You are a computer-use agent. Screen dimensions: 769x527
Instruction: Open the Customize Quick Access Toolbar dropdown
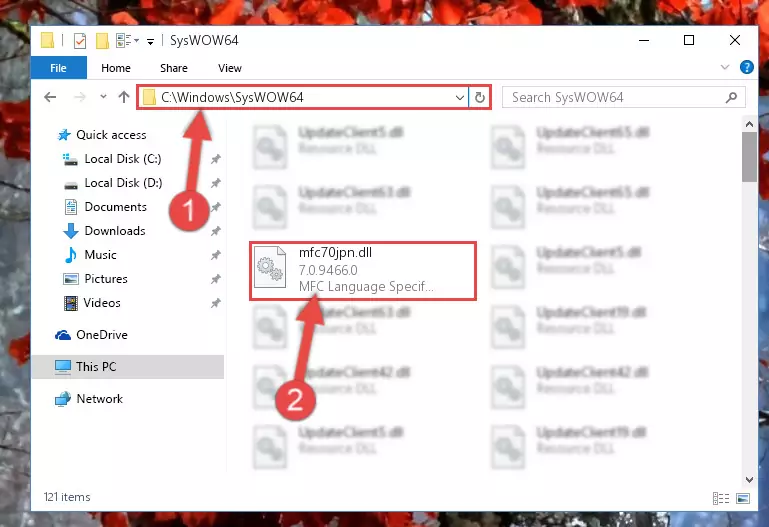(151, 42)
